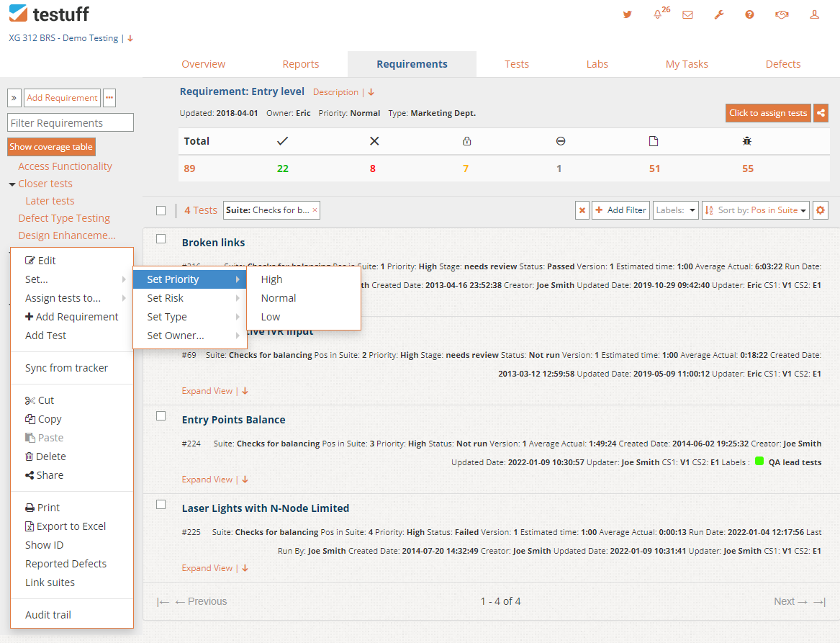Expand View for Laser Lights test
The height and width of the screenshot is (643, 840).
tap(214, 568)
